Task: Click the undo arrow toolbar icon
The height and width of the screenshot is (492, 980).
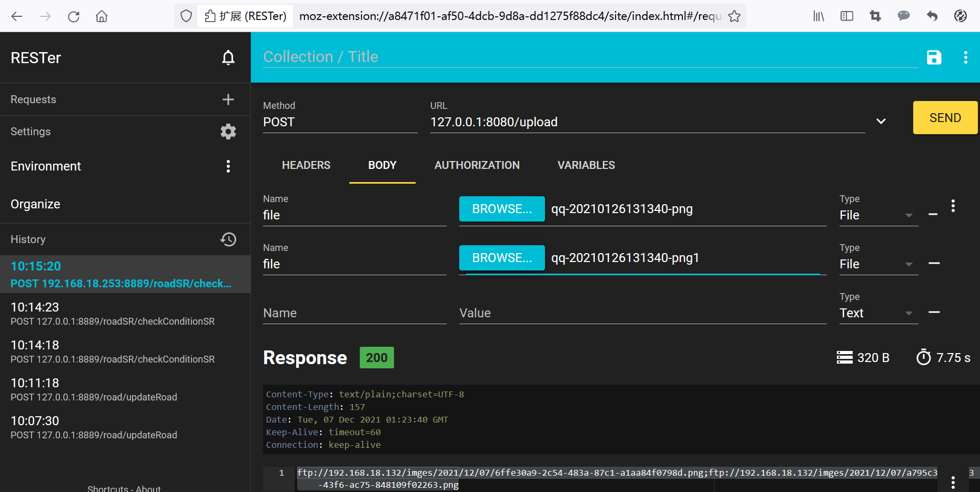Action: coord(932,16)
